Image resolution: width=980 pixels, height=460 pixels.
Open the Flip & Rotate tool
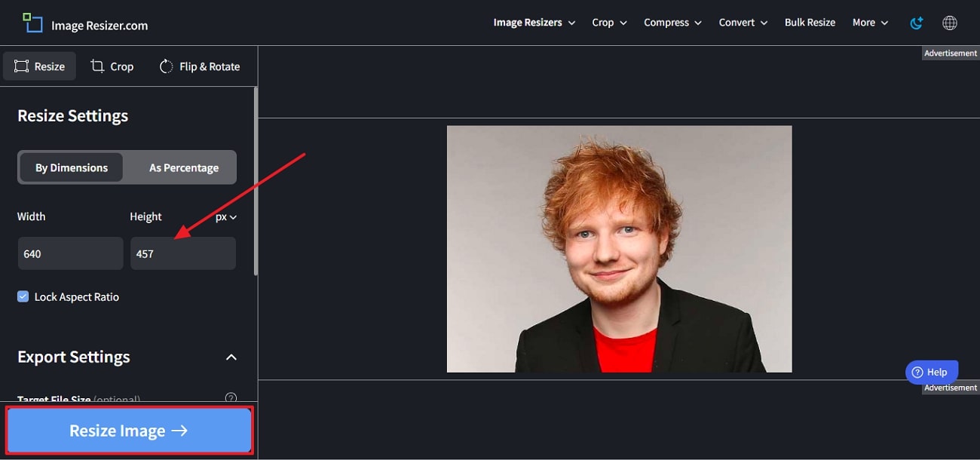[x=200, y=66]
